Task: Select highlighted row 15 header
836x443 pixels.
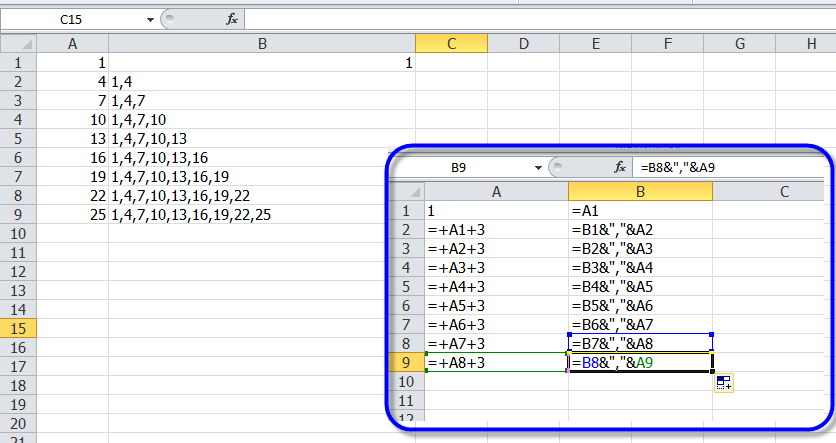Action: (x=18, y=328)
